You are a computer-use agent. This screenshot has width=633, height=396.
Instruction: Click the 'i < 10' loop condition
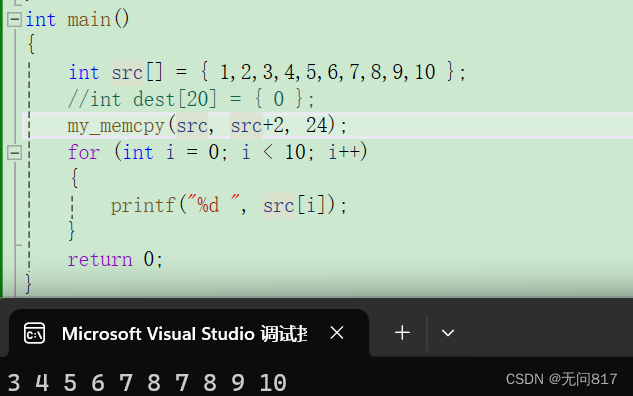point(273,153)
